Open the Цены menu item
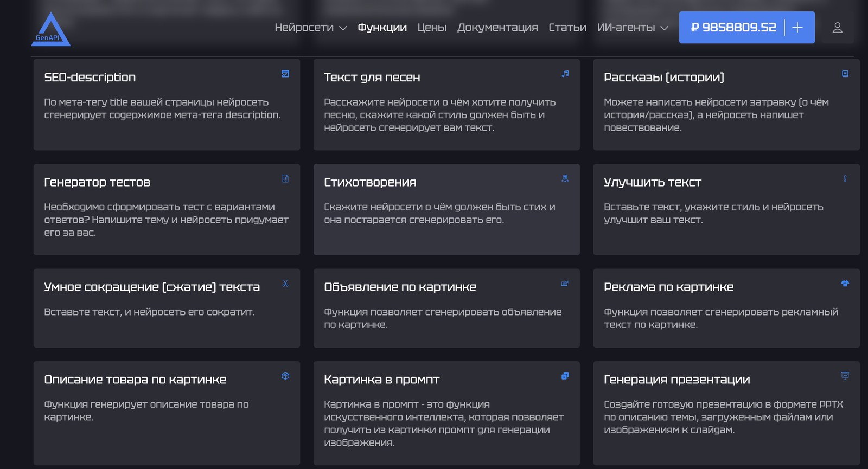This screenshot has height=469, width=868. (432, 28)
